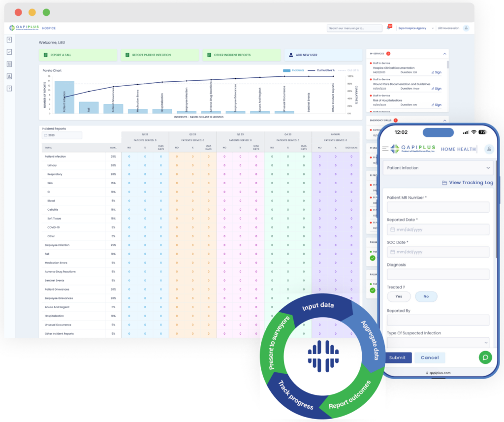Sign the Hospice Clinical Documentation in-service
This screenshot has height=422, width=504.
click(436, 72)
